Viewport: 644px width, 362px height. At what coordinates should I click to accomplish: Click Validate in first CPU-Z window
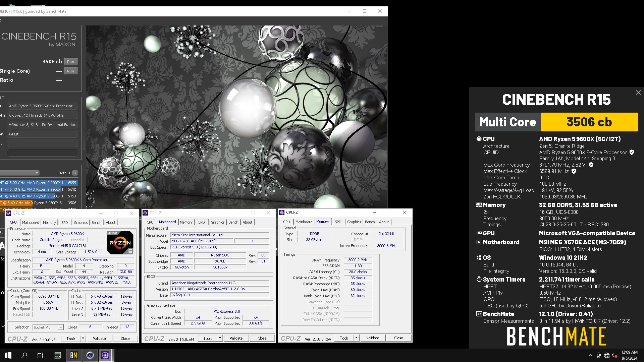(99, 339)
